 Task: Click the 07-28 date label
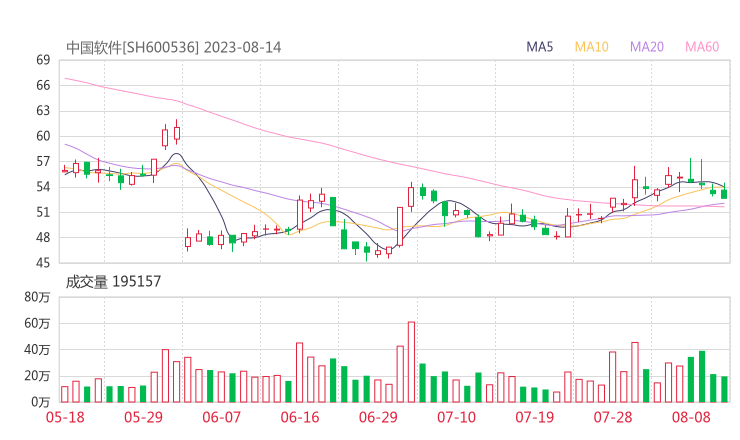pyautogui.click(x=613, y=417)
